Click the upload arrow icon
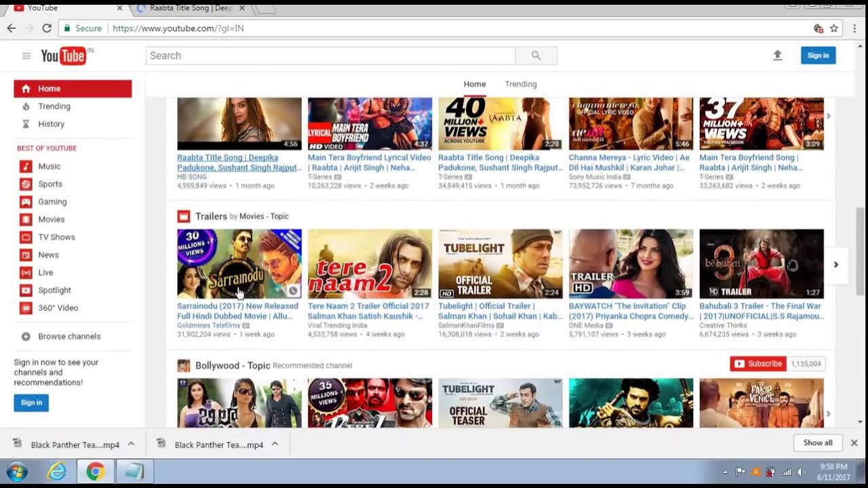Screen dimensions: 868x488 coord(778,56)
